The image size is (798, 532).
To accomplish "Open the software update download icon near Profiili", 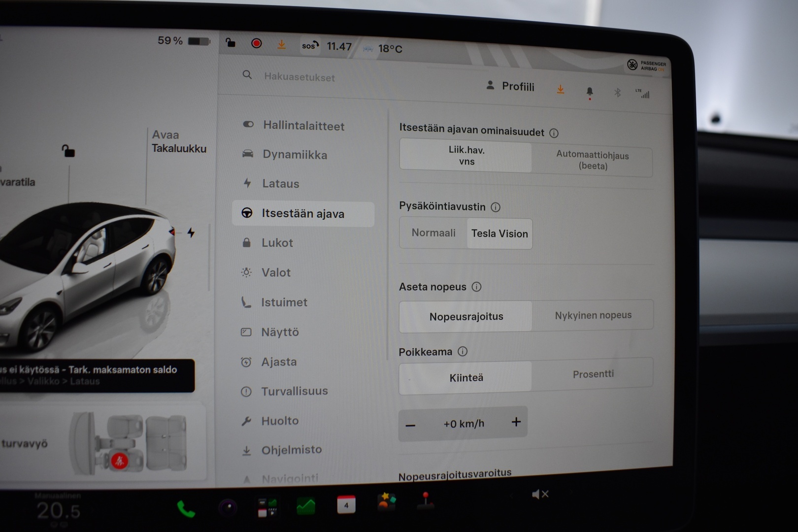I will coord(561,89).
